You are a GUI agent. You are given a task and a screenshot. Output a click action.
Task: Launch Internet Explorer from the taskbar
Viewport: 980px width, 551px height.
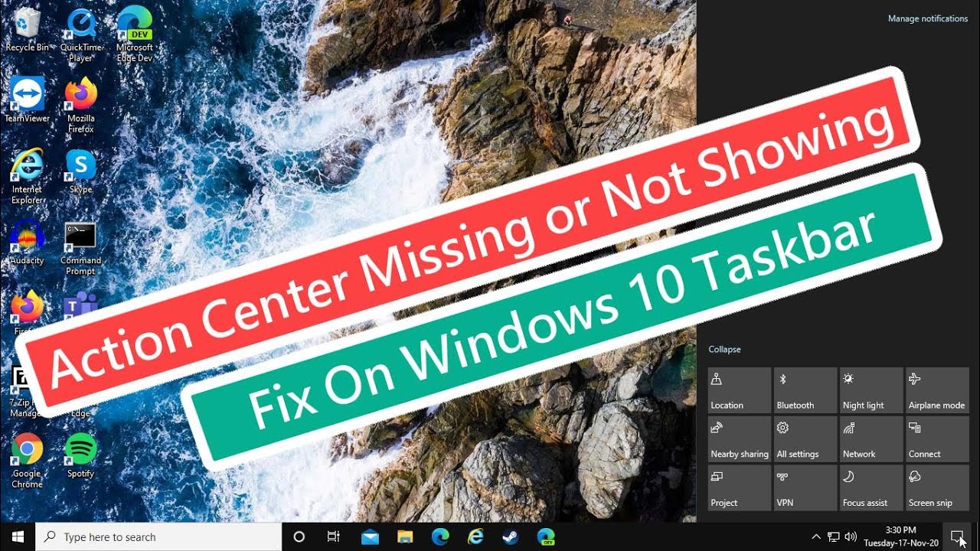click(x=475, y=536)
